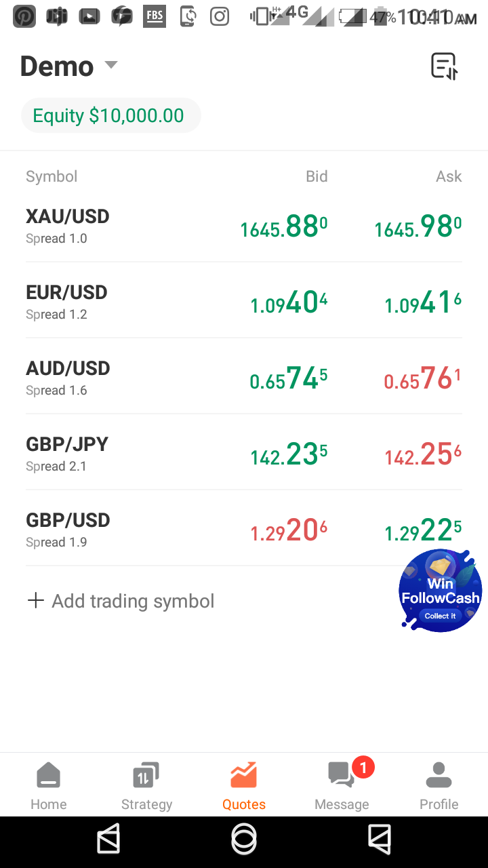
Task: Open the Demo account selector title
Action: coord(57,66)
